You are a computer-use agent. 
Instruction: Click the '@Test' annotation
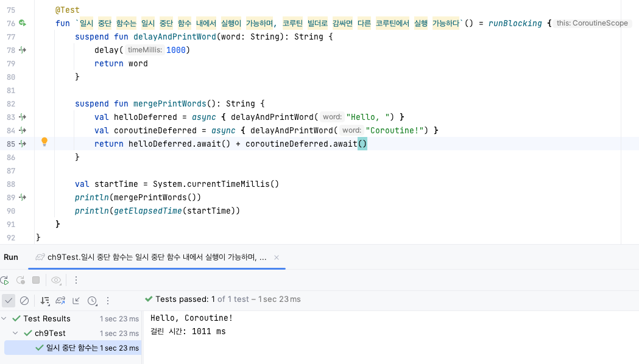click(x=67, y=10)
